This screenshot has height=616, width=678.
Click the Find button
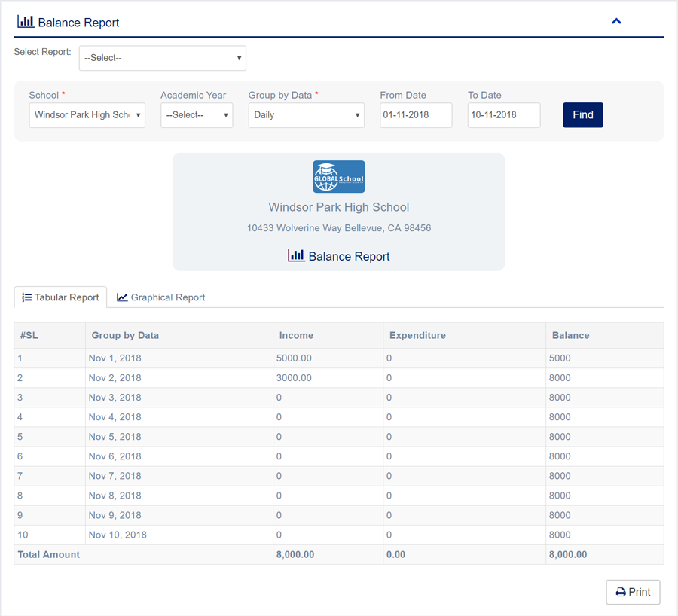pyautogui.click(x=583, y=115)
